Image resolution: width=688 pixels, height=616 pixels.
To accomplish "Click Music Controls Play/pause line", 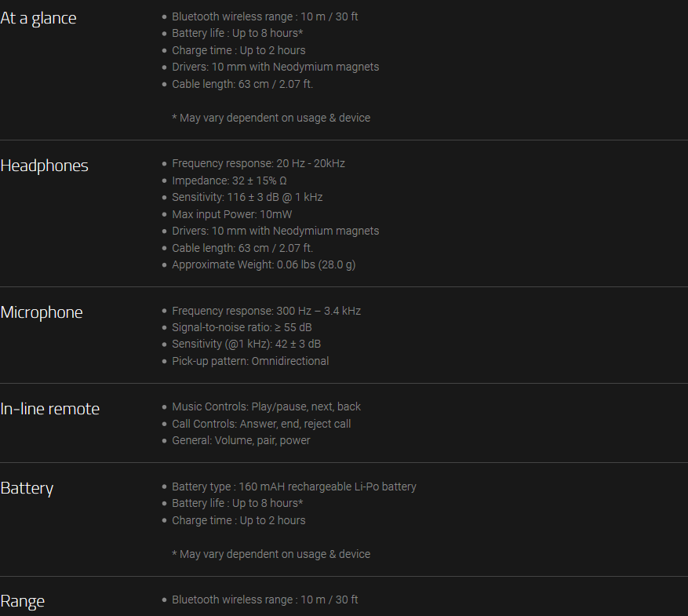I will [267, 407].
